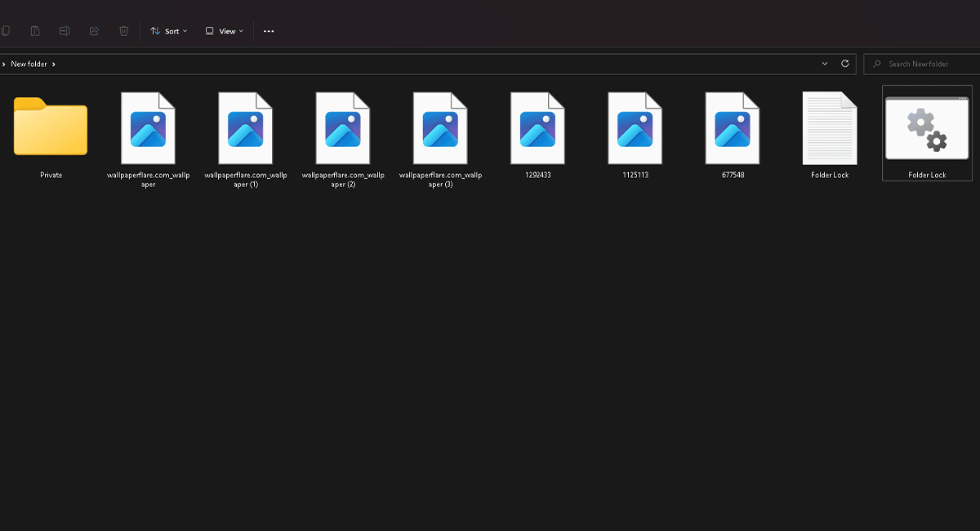Screen dimensions: 980x531
Task: Click the Paste icon in toolbar
Action: pyautogui.click(x=35, y=31)
